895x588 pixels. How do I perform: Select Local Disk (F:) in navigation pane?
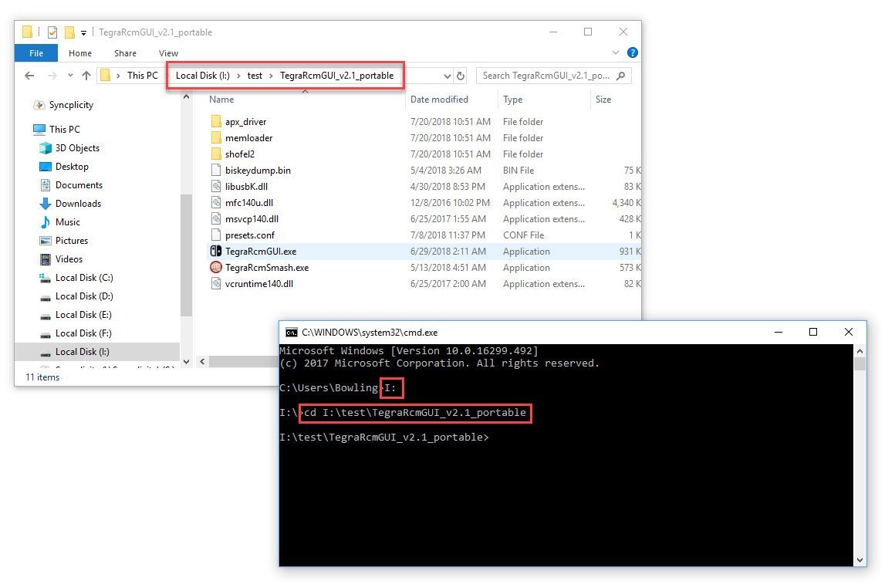pyautogui.click(x=75, y=333)
